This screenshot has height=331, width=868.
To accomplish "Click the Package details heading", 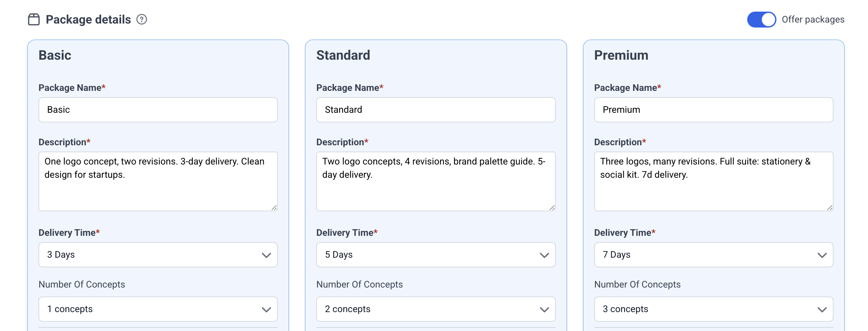I will (x=88, y=20).
